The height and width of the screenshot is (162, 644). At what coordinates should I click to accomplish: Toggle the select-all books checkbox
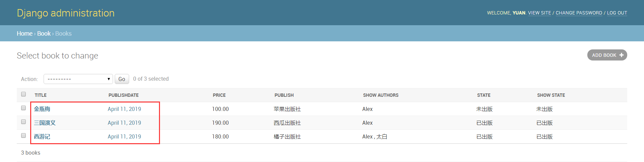pos(23,94)
